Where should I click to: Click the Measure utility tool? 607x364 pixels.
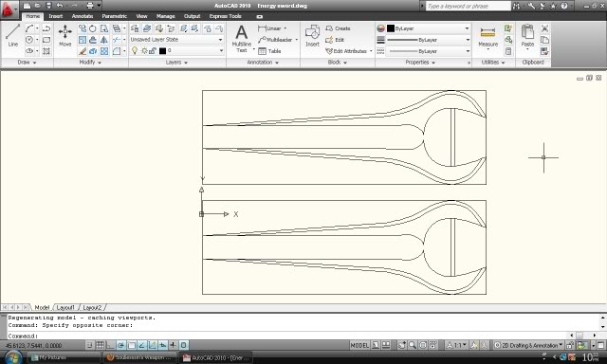(x=487, y=38)
